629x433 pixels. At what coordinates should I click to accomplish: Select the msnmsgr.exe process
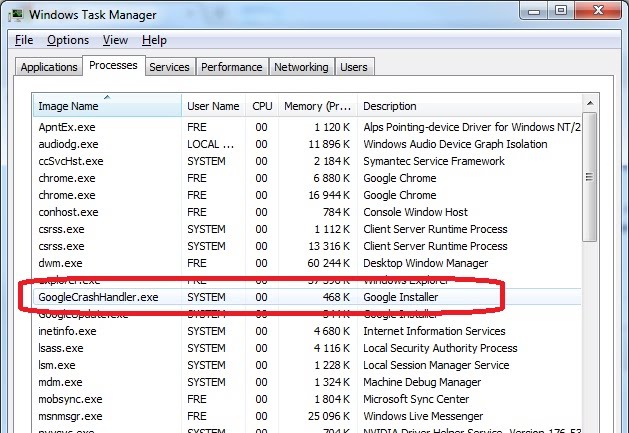pos(307,416)
